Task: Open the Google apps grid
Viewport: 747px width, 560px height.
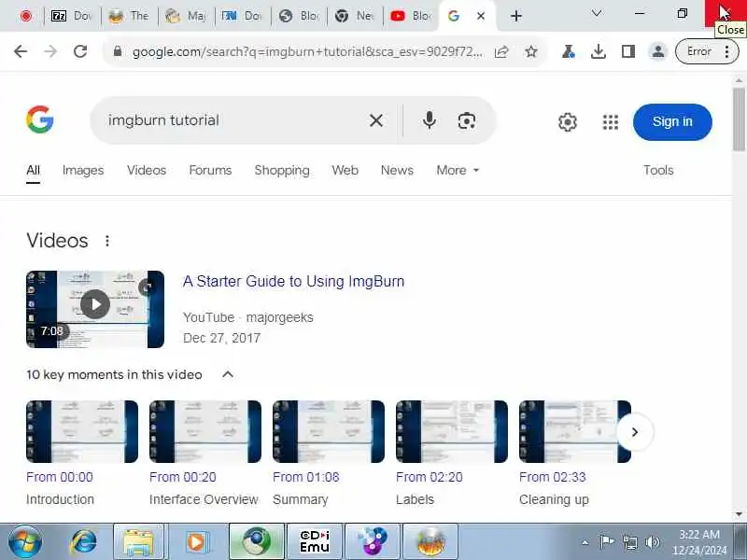Action: click(x=611, y=122)
